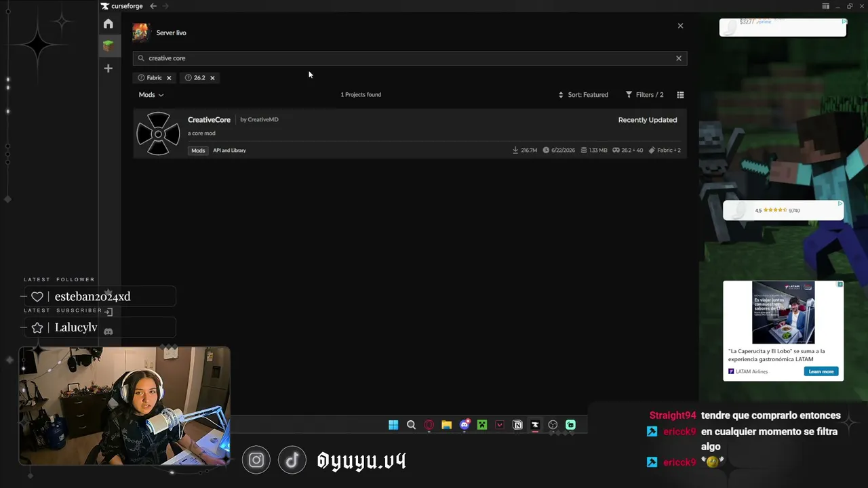Viewport: 868px width, 488px height.
Task: Open Windows taskbar Search
Action: click(x=411, y=425)
